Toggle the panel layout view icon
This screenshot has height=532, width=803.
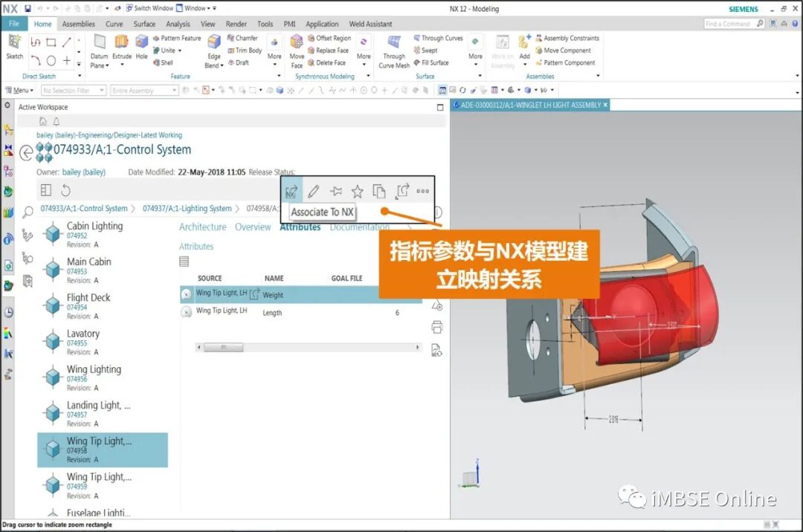point(45,190)
